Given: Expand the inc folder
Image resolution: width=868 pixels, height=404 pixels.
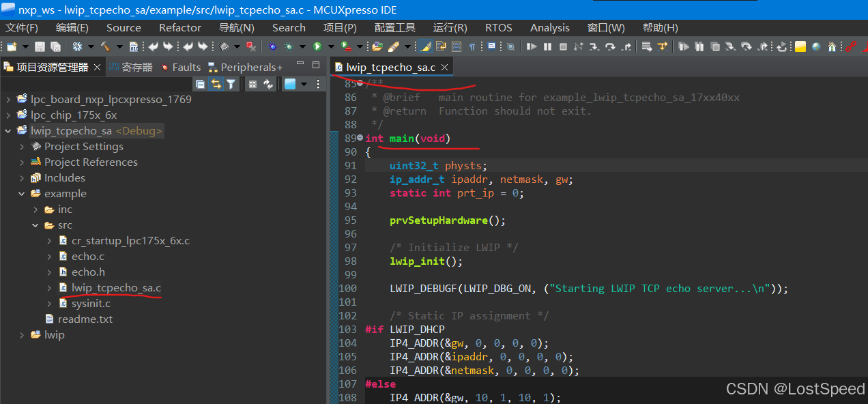Looking at the screenshot, I should tap(35, 209).
